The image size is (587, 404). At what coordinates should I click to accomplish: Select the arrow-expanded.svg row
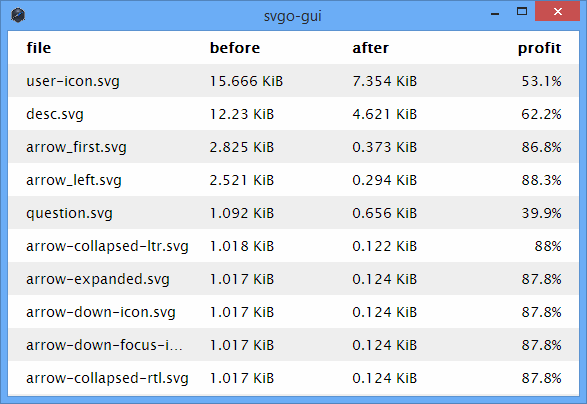[294, 278]
